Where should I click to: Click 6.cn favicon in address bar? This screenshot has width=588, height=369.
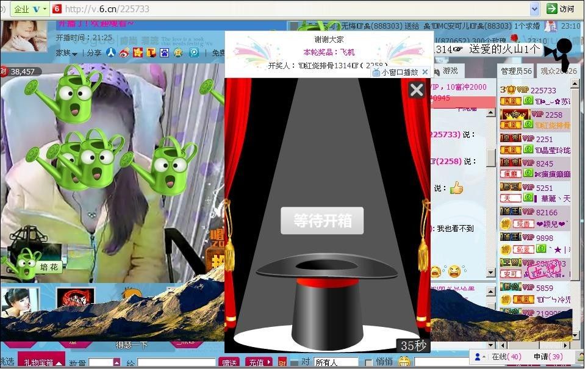point(57,9)
